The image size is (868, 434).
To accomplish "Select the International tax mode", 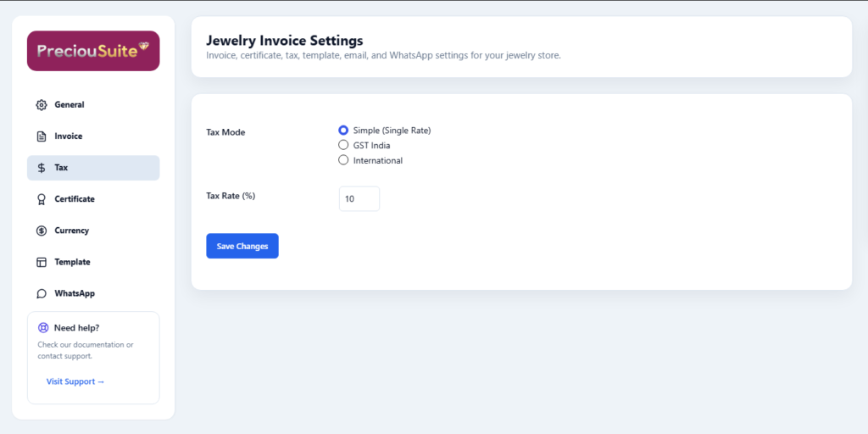I will pyautogui.click(x=343, y=160).
